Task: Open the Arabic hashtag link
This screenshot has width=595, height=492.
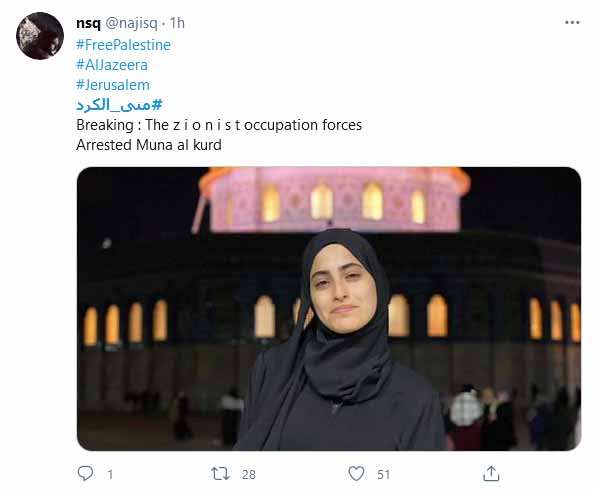Action: [x=119, y=105]
